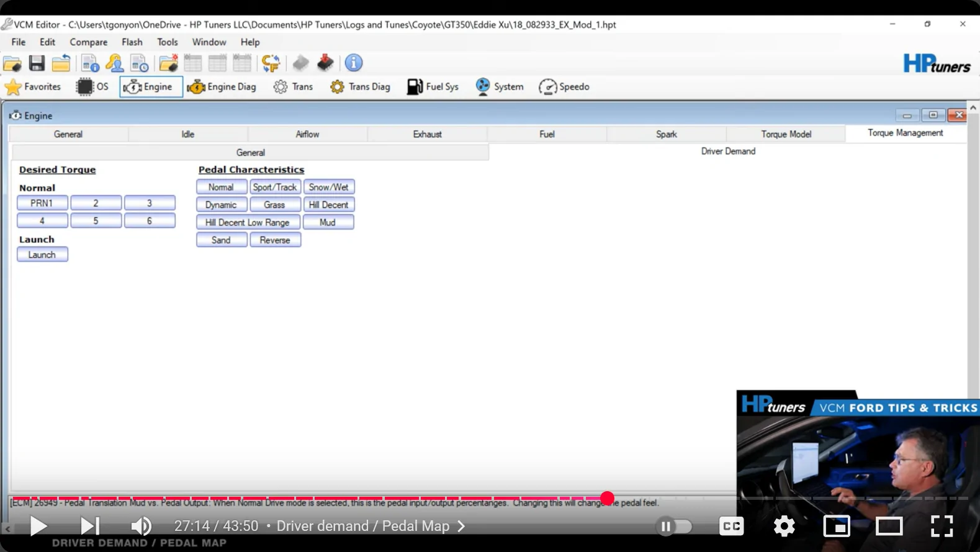Open Hill Decent pedal table

coord(329,205)
